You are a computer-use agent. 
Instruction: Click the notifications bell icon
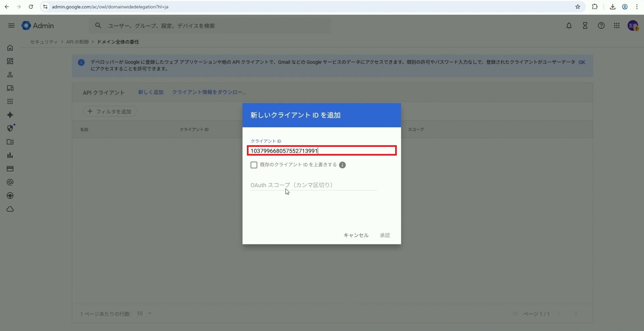(x=569, y=25)
